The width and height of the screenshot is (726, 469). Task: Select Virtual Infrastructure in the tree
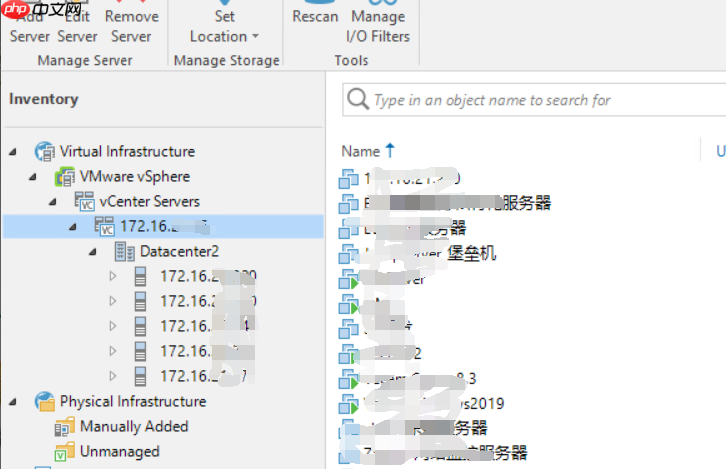click(127, 151)
